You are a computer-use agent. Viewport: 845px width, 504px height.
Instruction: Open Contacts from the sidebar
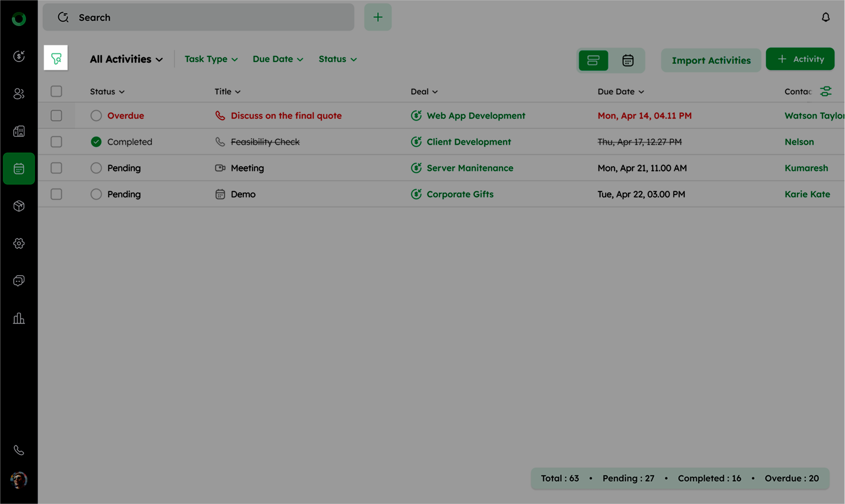[x=19, y=94]
